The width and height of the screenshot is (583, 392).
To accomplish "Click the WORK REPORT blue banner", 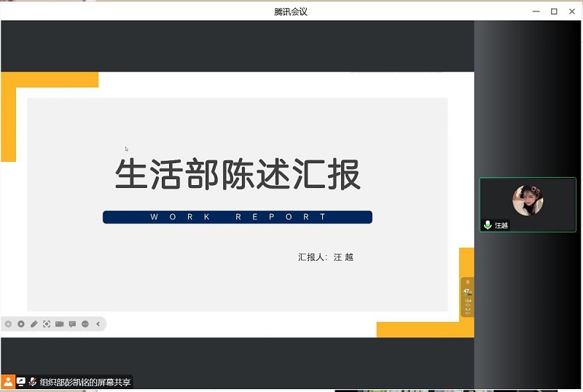I will click(x=238, y=217).
